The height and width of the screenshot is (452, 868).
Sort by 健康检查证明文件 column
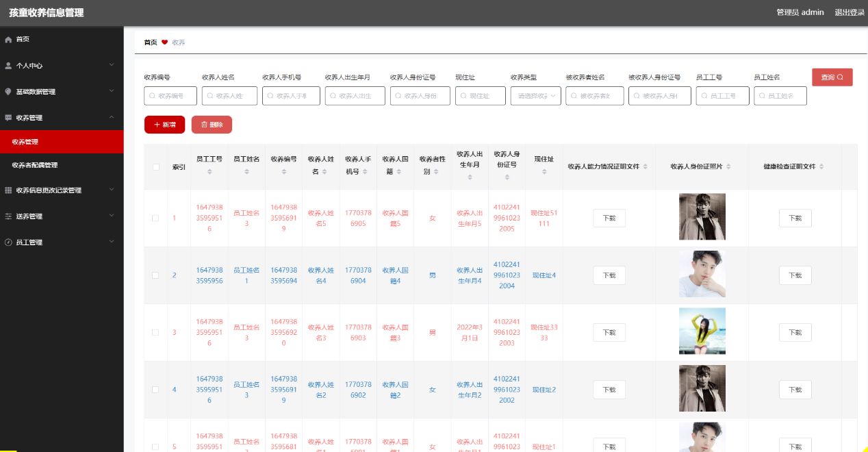coord(821,167)
